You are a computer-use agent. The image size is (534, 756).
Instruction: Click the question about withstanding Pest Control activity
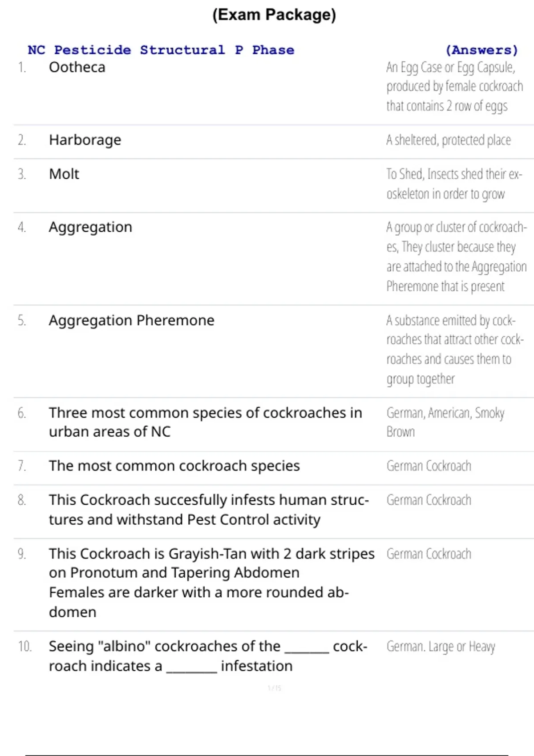pyautogui.click(x=209, y=510)
